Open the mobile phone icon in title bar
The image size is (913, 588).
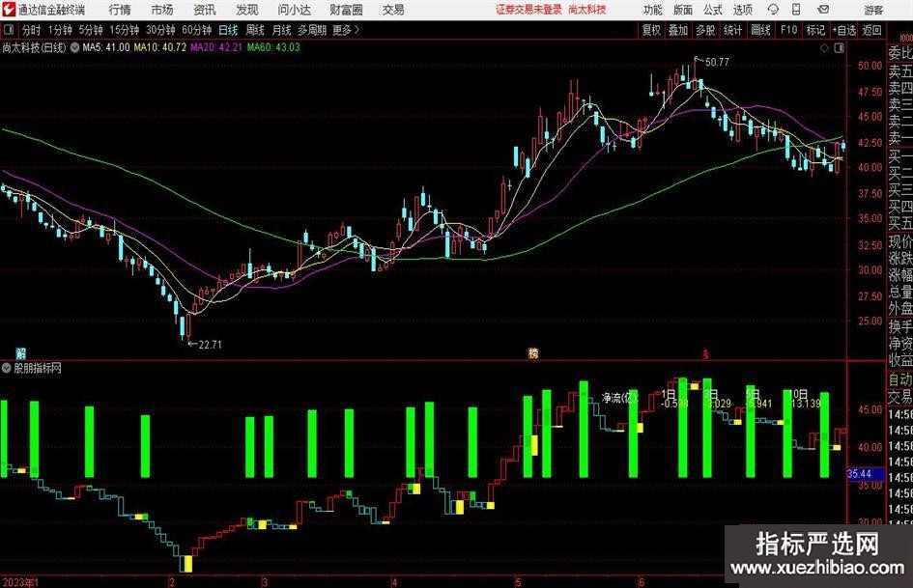(796, 10)
